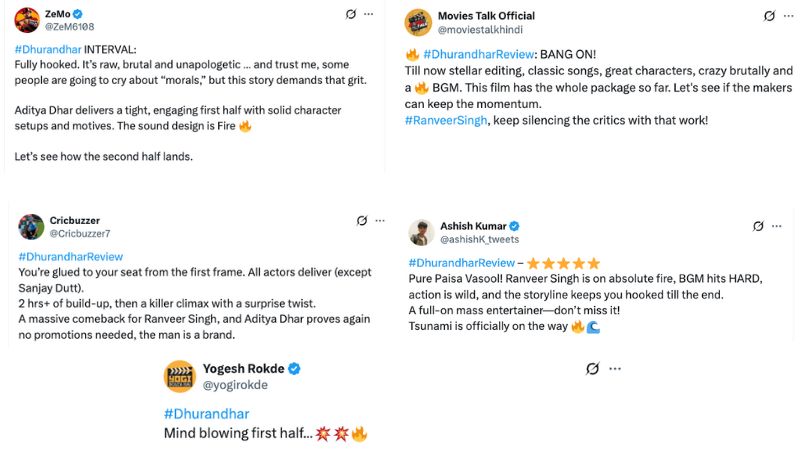The width and height of the screenshot is (800, 450).
Task: Open more options menu on Cricbuzzer's tweet
Action: (x=381, y=220)
